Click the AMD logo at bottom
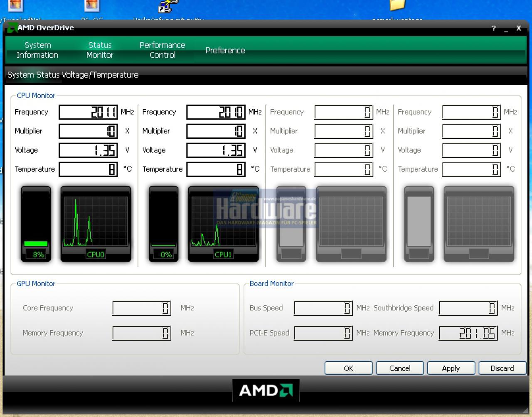The image size is (532, 417). pos(266,390)
